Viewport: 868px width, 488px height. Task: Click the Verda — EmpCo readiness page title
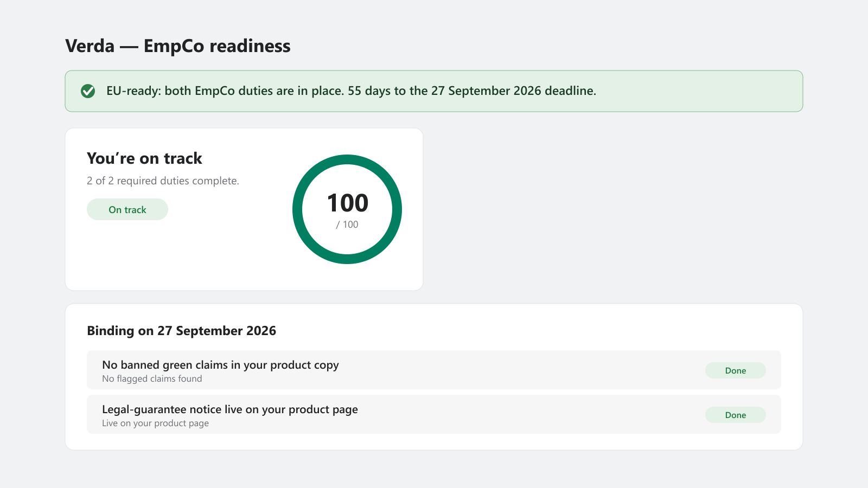178,46
